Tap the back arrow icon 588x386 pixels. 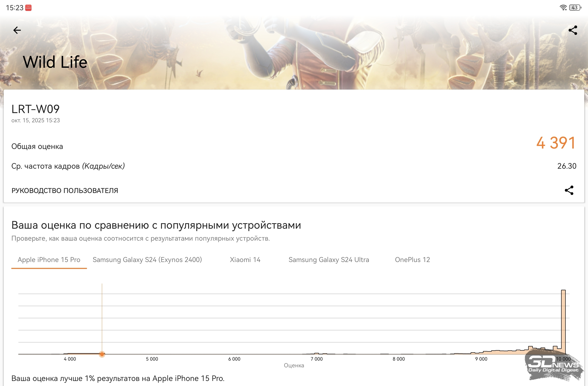(17, 30)
